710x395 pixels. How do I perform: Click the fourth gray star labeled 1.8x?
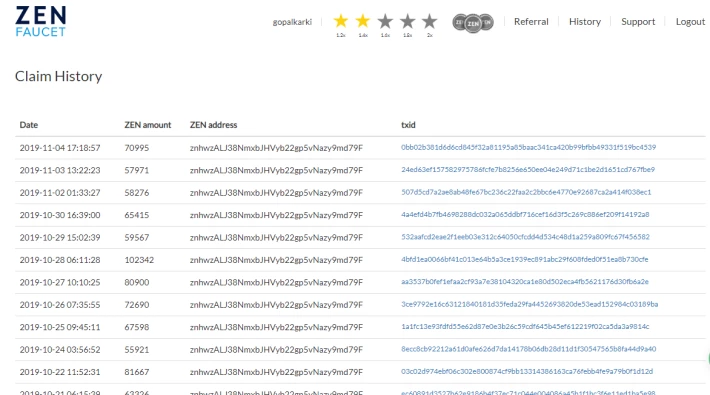coord(408,21)
